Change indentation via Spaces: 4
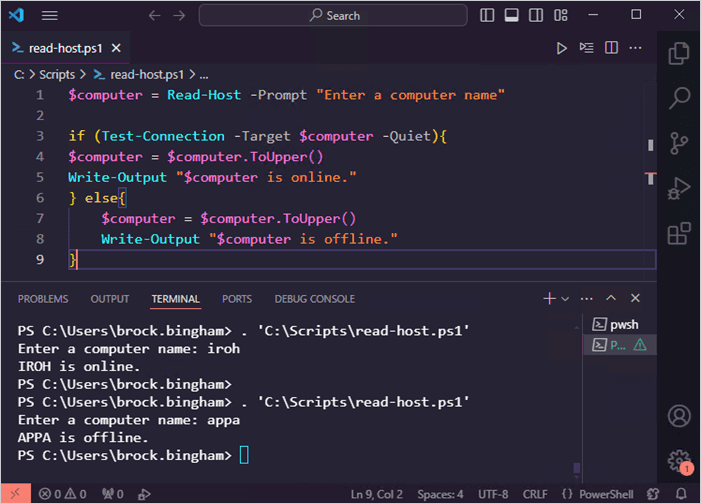 (x=440, y=494)
